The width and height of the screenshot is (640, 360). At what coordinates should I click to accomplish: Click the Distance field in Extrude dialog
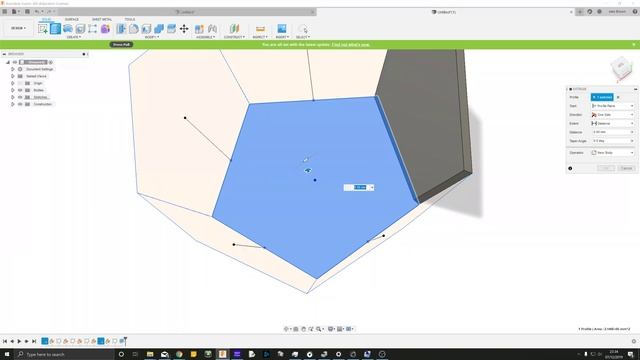[x=613, y=132]
